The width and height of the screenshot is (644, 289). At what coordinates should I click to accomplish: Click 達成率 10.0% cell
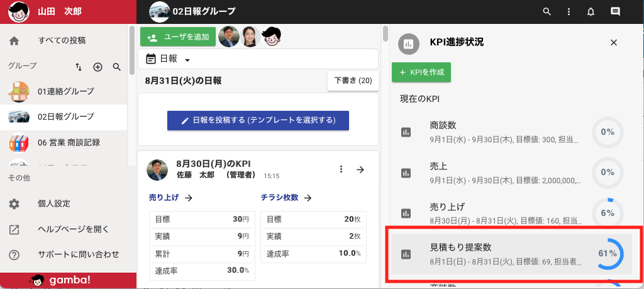coord(313,253)
